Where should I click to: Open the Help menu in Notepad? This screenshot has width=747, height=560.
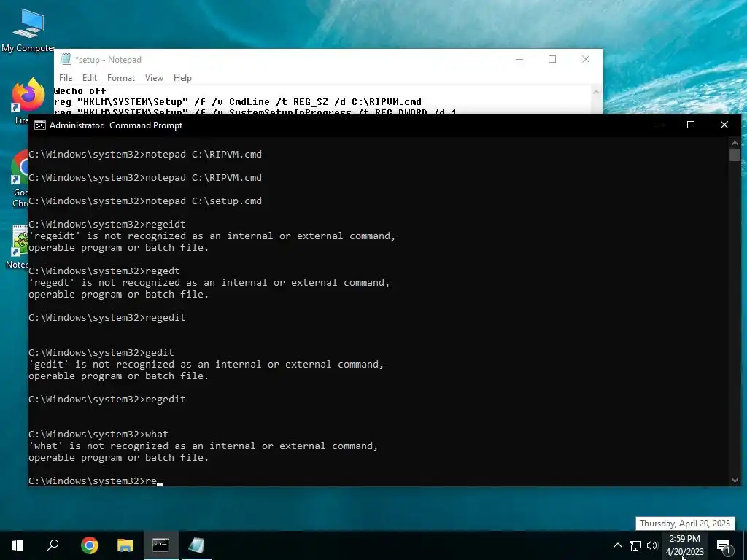182,77
